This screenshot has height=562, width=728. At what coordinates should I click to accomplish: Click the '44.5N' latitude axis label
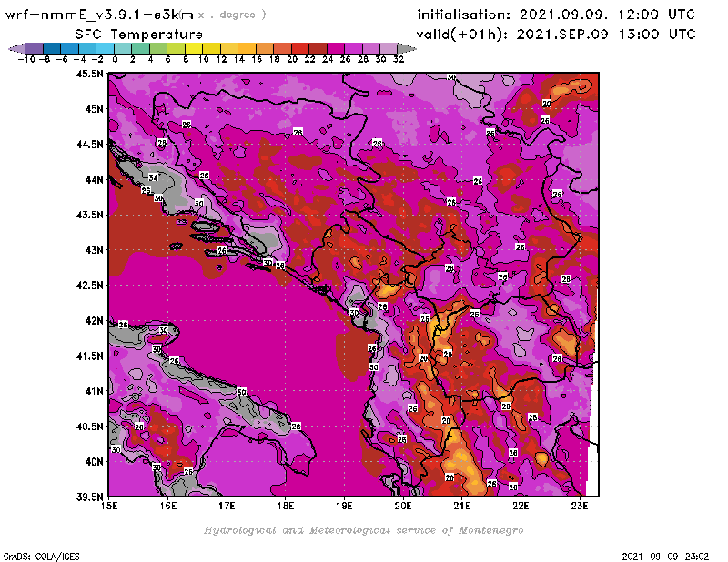click(x=89, y=145)
